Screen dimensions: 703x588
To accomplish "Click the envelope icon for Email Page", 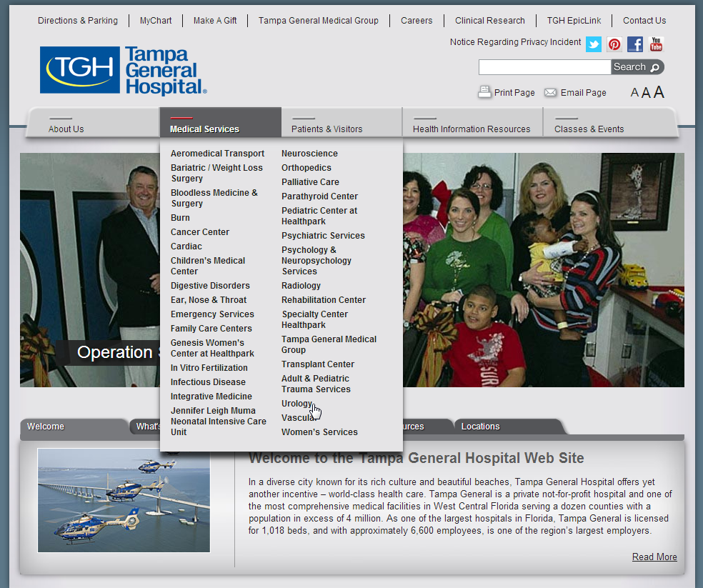I will (x=550, y=92).
